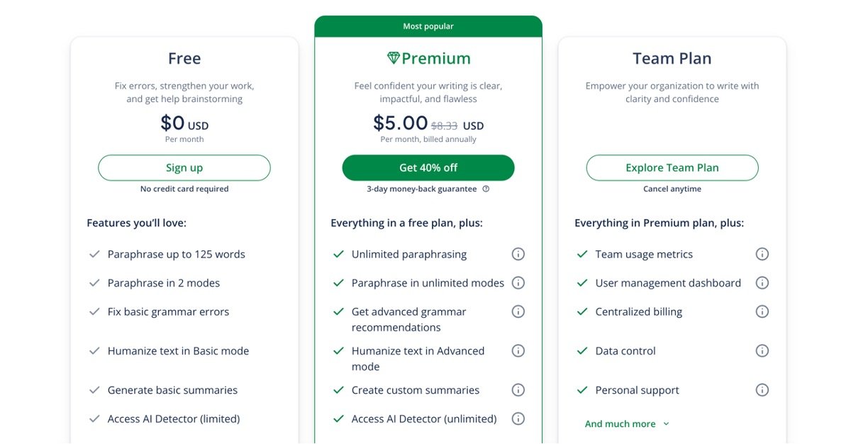Show info about Centralized billing
868x444 pixels.
762,311
